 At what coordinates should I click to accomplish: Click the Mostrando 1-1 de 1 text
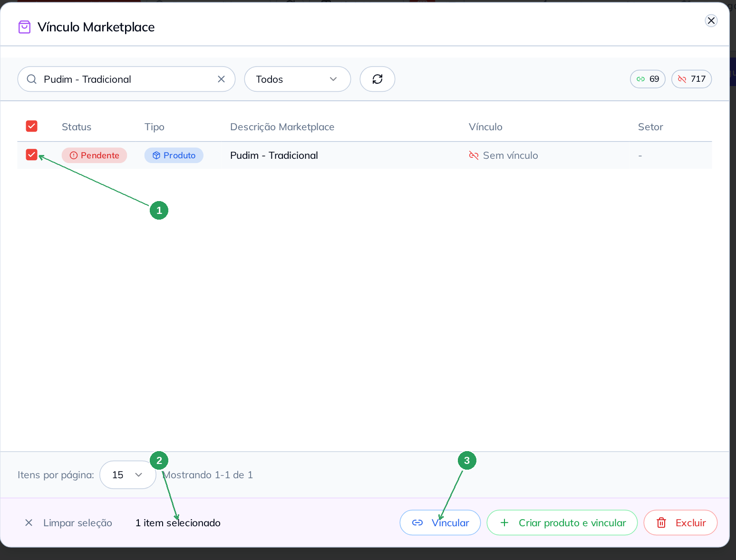[208, 475]
